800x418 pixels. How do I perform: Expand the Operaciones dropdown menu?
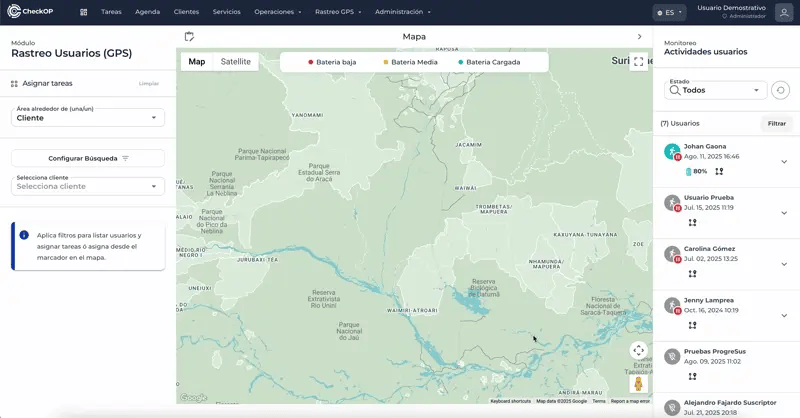pyautogui.click(x=278, y=12)
